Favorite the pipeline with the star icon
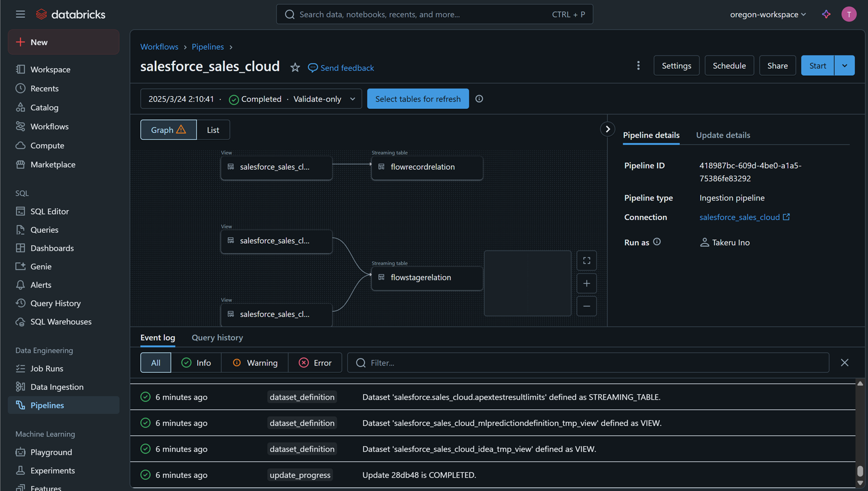 (295, 68)
